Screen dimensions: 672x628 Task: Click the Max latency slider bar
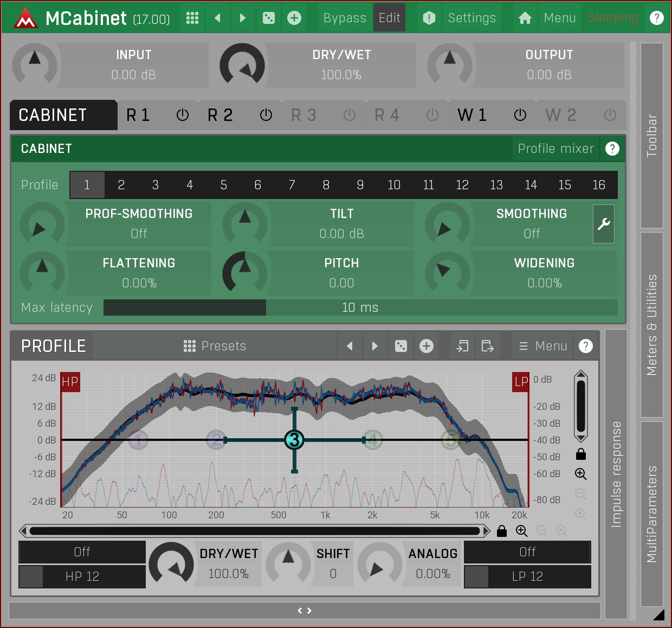coord(360,307)
